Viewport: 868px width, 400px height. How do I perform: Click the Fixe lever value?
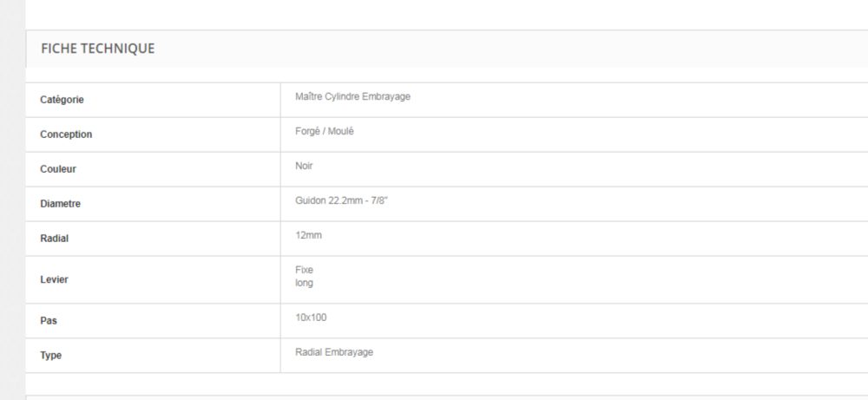coord(304,270)
